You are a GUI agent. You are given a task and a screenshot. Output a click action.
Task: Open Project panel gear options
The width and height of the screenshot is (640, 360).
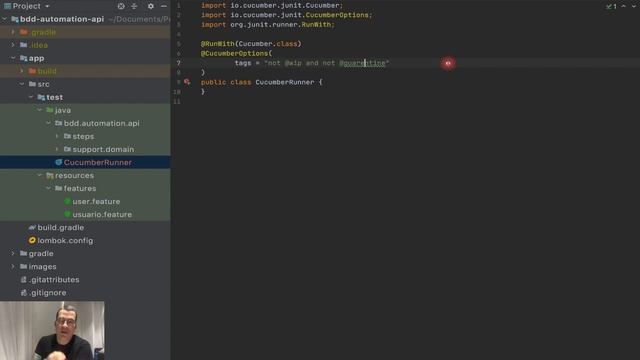[x=151, y=6]
